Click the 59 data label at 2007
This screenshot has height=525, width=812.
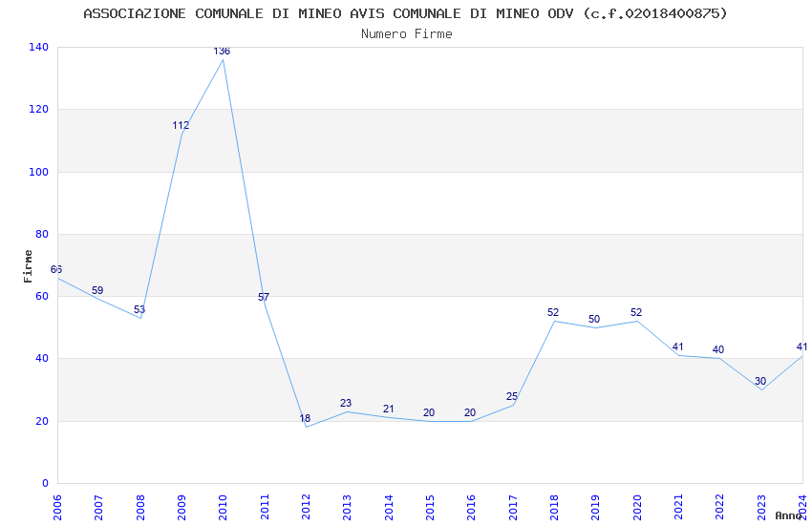(97, 291)
